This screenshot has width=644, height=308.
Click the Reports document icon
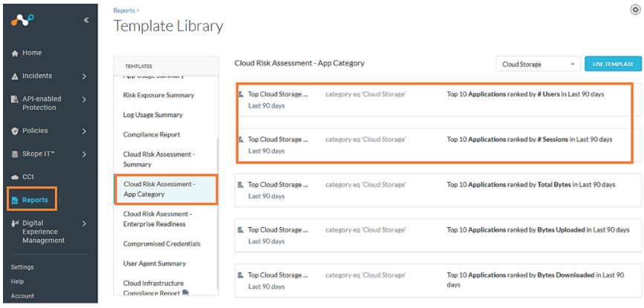(x=15, y=200)
